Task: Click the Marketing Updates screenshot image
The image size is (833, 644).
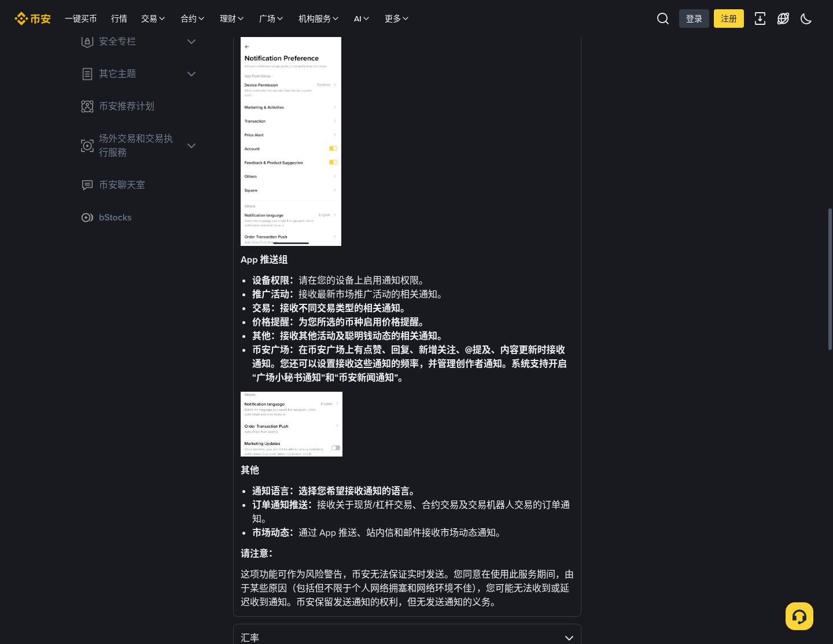Action: pyautogui.click(x=292, y=424)
